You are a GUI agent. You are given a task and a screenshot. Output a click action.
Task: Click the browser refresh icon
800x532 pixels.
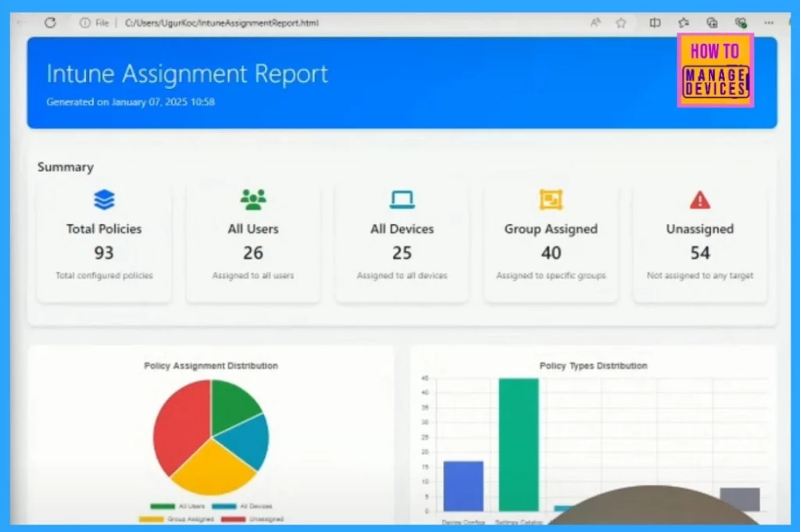tap(50, 23)
